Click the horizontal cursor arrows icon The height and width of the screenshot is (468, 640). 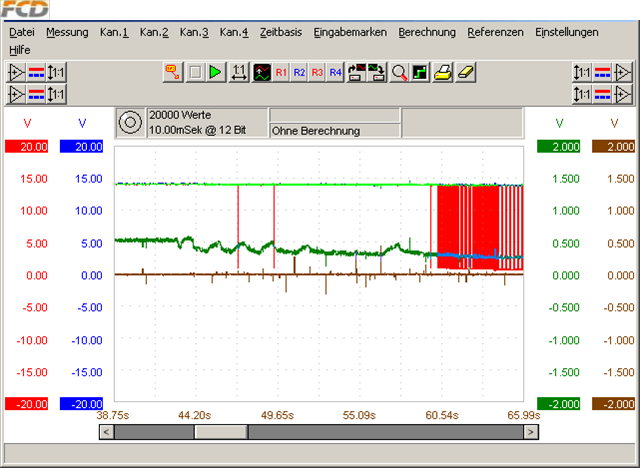(x=239, y=72)
